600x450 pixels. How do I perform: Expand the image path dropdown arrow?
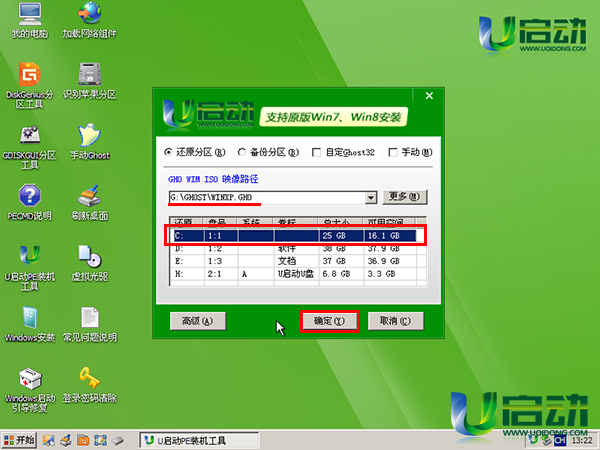pos(370,198)
